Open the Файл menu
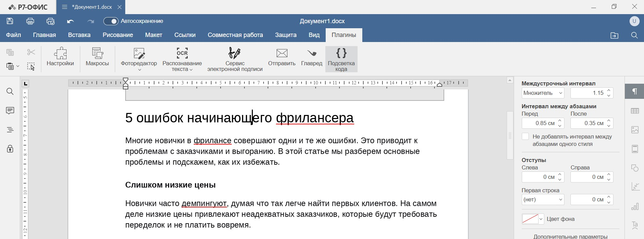 point(13,35)
